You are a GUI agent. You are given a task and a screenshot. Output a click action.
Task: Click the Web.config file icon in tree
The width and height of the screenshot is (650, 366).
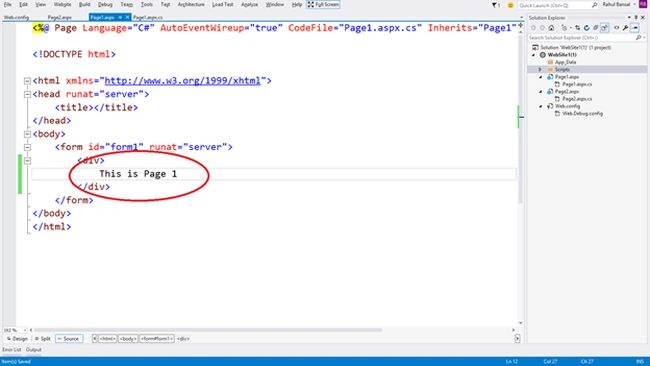[x=550, y=106]
